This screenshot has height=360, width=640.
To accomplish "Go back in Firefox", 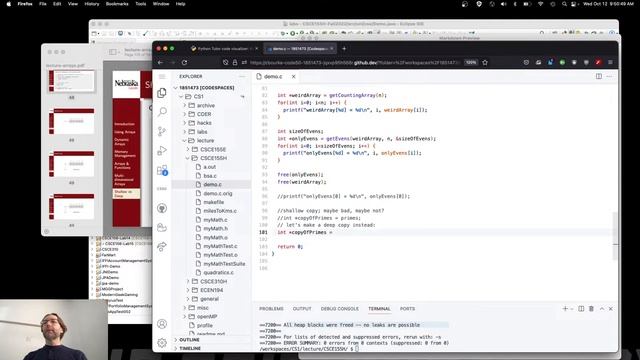I will [160, 62].
